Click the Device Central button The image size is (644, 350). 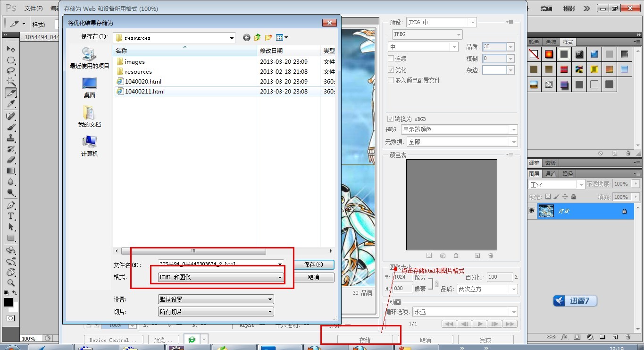[113, 340]
